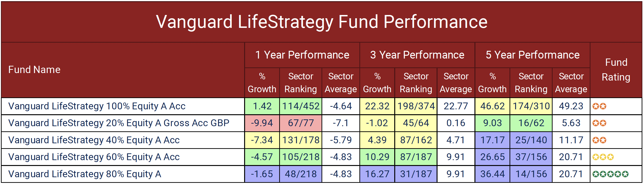
Task: Click the 3 Year Performance header
Action: [417, 55]
